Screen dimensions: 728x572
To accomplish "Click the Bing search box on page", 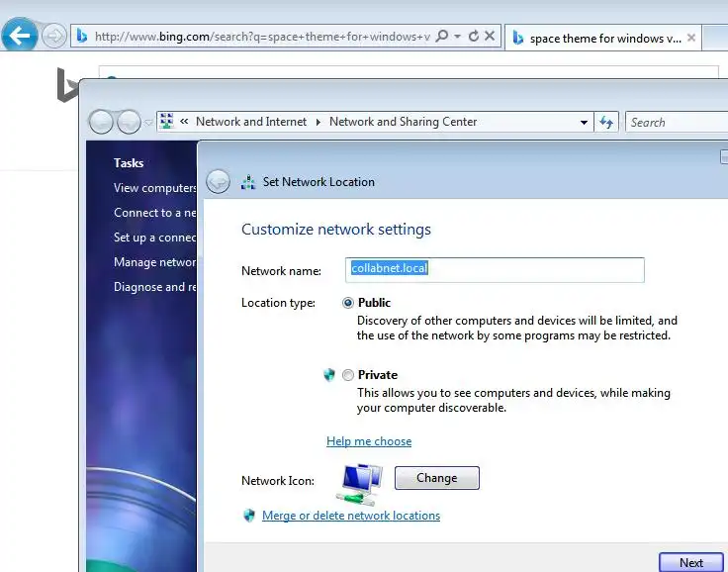I will 409,72.
